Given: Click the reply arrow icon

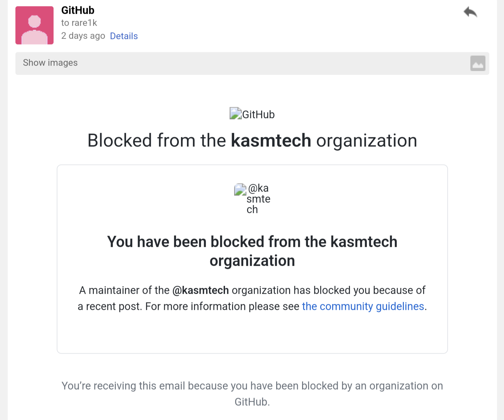Looking at the screenshot, I should pos(470,12).
